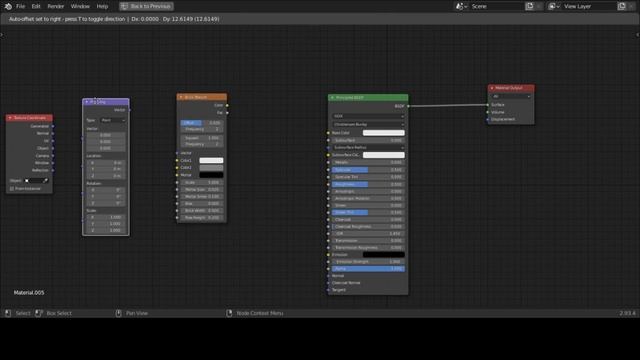This screenshot has width=640, height=360.
Task: Click the Brick Texture Fac output socket
Action: [227, 113]
